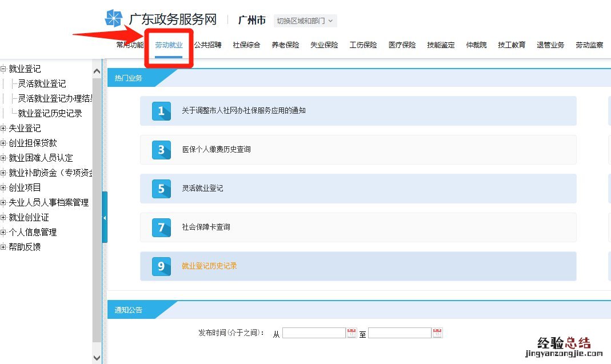The image size is (611, 364).
Task: Open 医保个人缴费历史查询 link
Action: (x=216, y=149)
